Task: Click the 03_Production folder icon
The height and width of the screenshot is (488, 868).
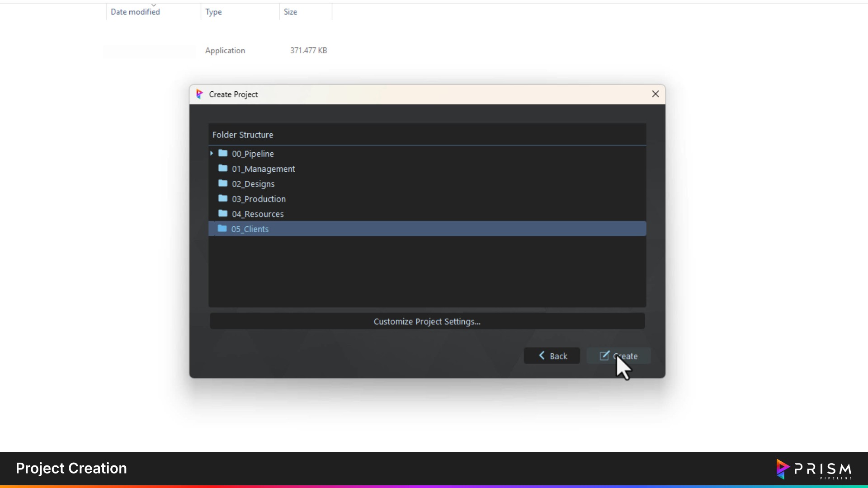Action: 223,198
